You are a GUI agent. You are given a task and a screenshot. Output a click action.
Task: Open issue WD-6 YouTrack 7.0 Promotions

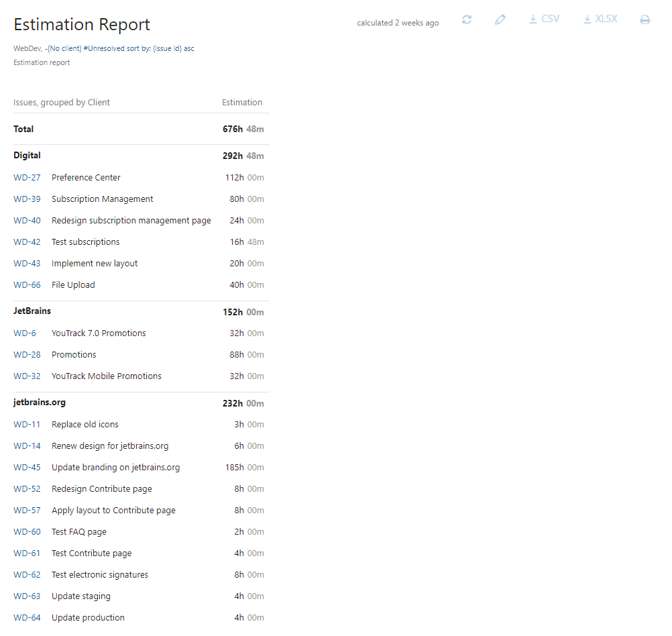(x=25, y=333)
